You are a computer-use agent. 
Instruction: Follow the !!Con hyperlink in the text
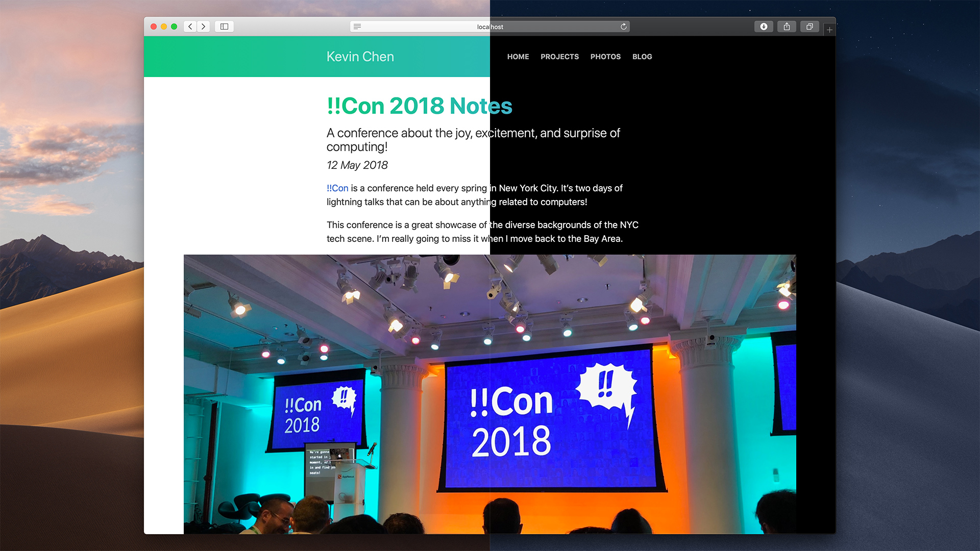pos(337,188)
